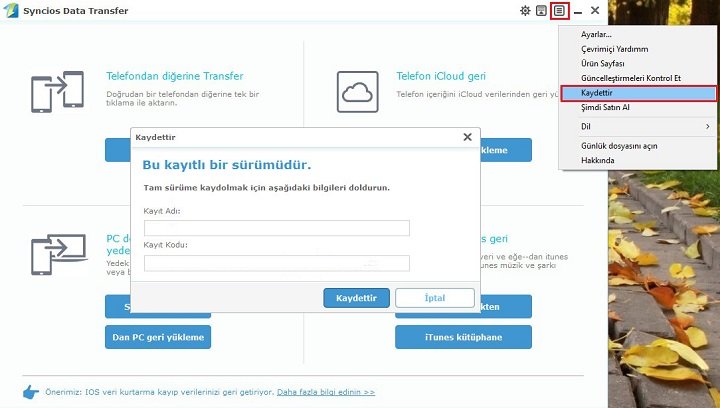Screen dimensions: 720x408
Task: Open the settings gear icon in title bar
Action: [x=525, y=11]
